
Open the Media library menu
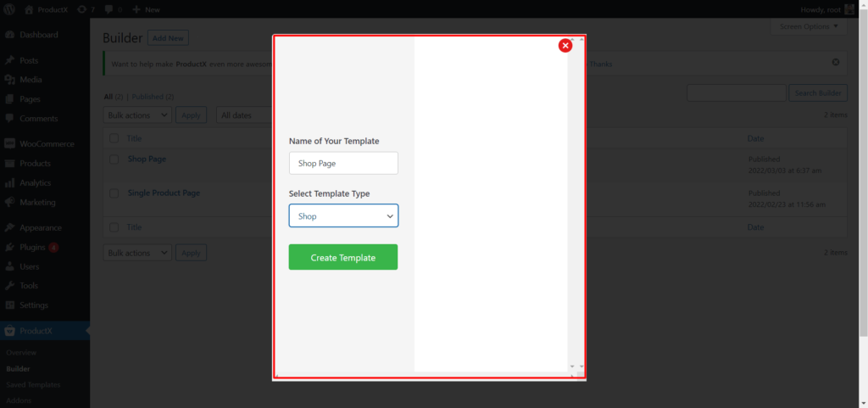(x=31, y=80)
